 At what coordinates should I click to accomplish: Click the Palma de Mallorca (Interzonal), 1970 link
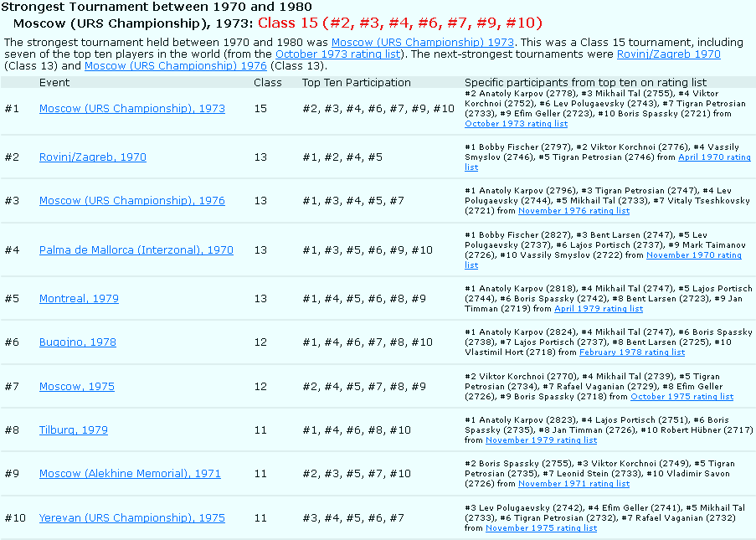click(136, 249)
